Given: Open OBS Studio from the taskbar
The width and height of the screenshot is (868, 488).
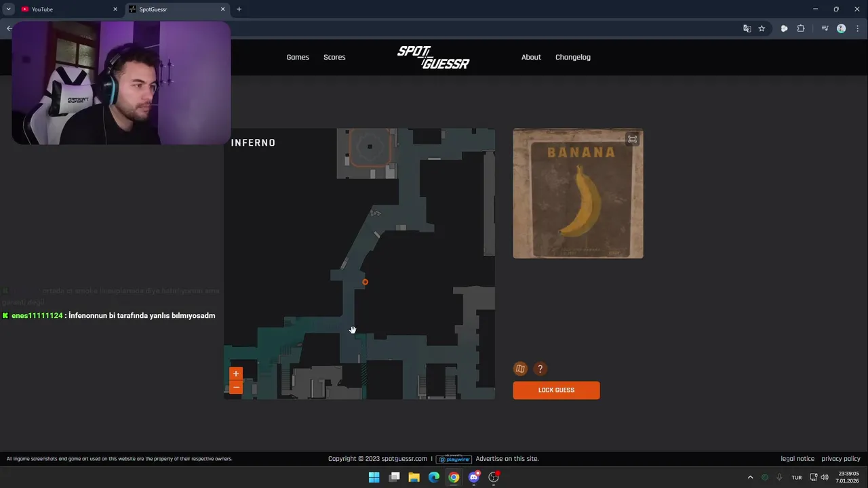Looking at the screenshot, I should (494, 477).
